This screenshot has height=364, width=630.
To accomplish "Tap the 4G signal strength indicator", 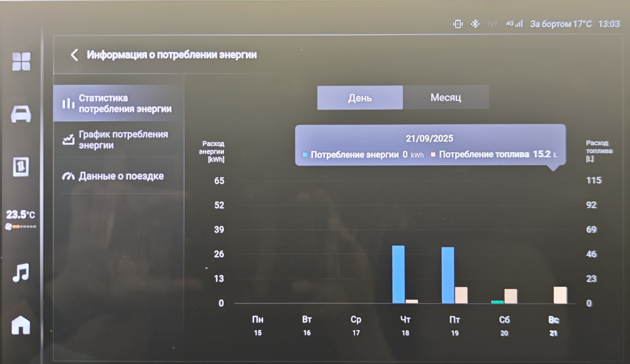I will coord(514,24).
